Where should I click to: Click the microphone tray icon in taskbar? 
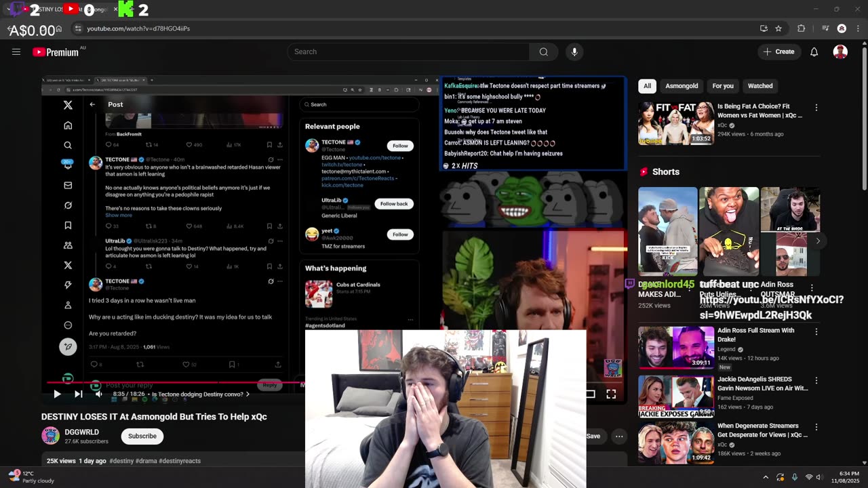click(x=795, y=477)
